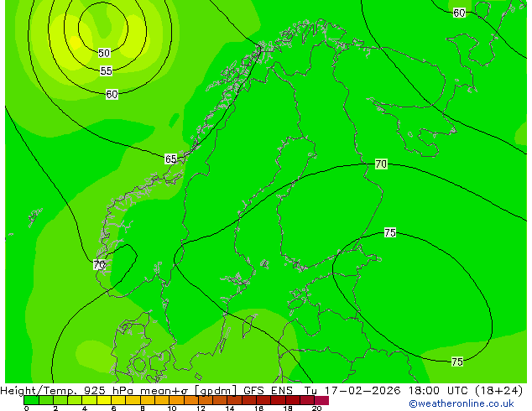Select the crimson legend swatch beyond 20
Viewport: 532px width, 411px height.
click(321, 400)
